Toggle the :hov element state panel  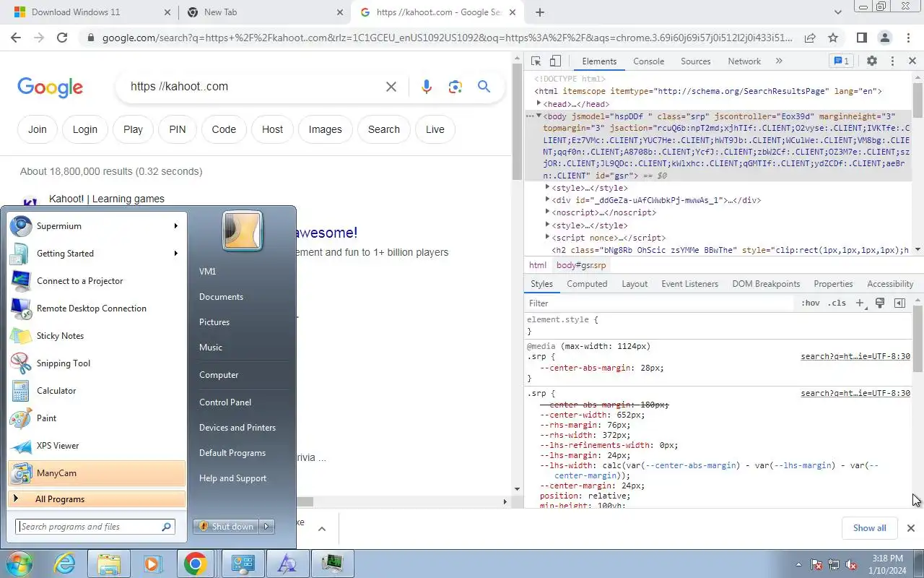(810, 303)
